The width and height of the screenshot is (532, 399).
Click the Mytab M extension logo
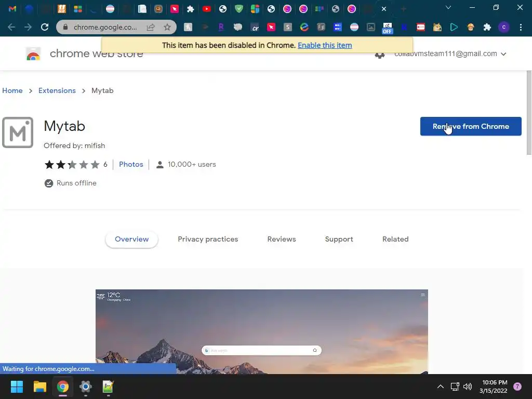pos(18,132)
